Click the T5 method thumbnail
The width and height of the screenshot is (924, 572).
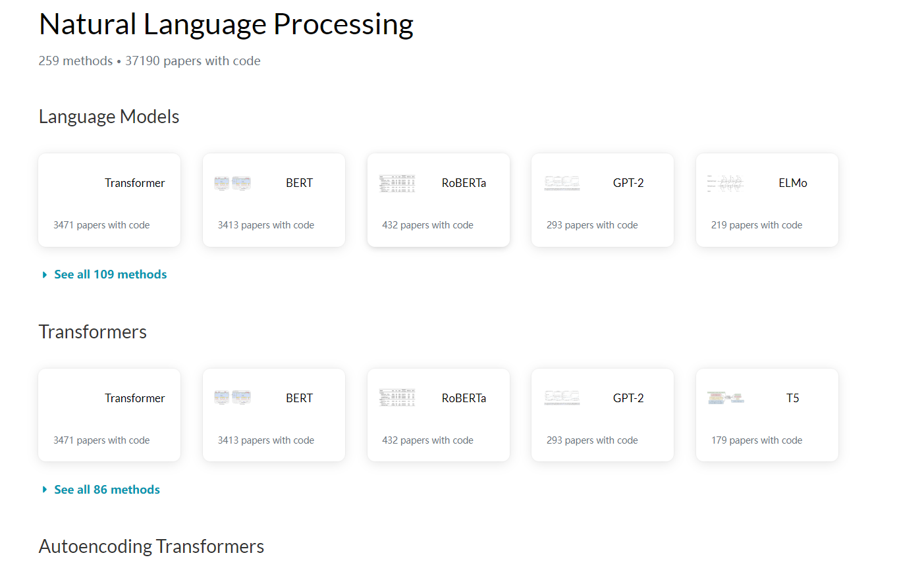[x=725, y=398]
